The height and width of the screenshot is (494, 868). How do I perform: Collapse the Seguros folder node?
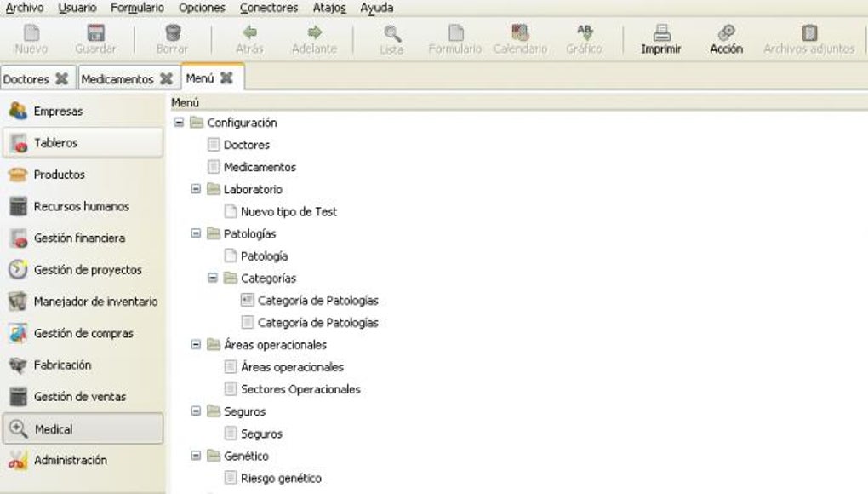(x=196, y=411)
